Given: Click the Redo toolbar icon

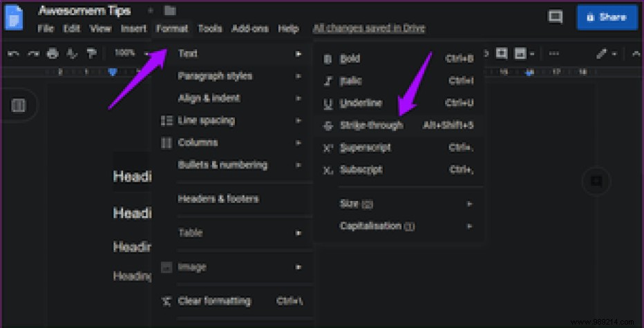Looking at the screenshot, I should pos(34,53).
